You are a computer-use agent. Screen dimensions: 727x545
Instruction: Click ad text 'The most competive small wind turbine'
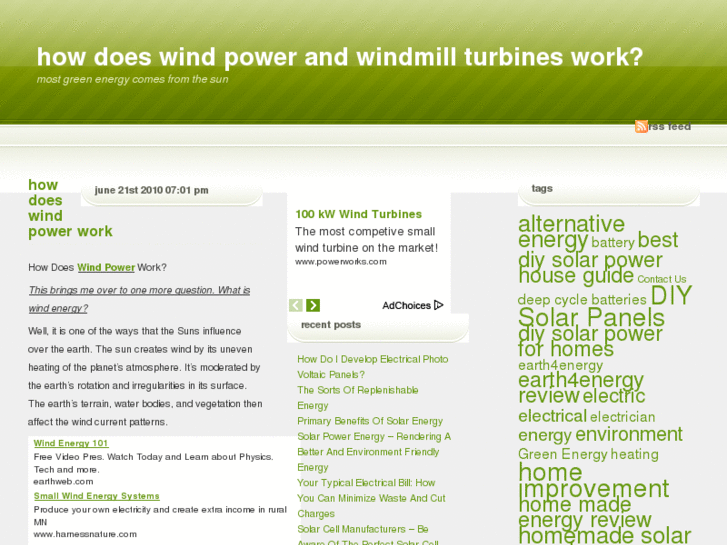point(366,240)
